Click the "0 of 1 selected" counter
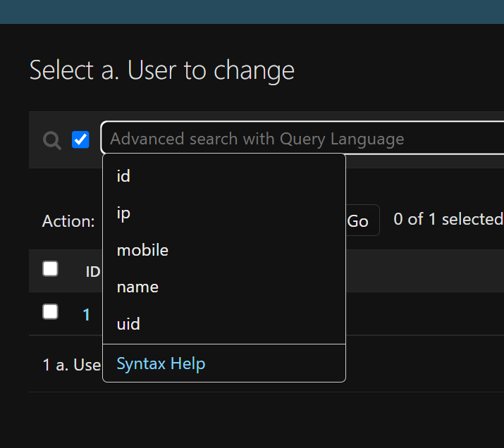Viewport: 504px width, 448px height. point(447,219)
